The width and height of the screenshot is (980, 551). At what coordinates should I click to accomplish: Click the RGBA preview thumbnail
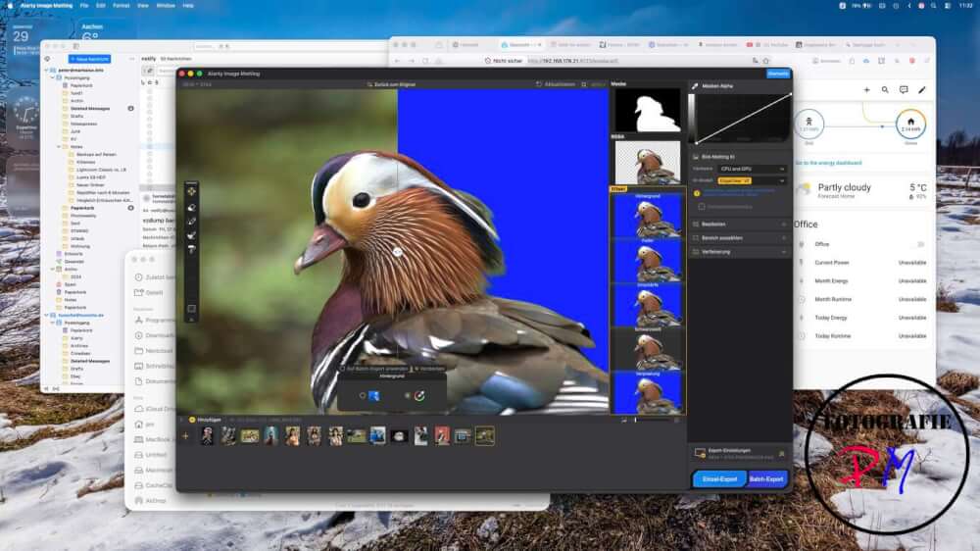(648, 162)
